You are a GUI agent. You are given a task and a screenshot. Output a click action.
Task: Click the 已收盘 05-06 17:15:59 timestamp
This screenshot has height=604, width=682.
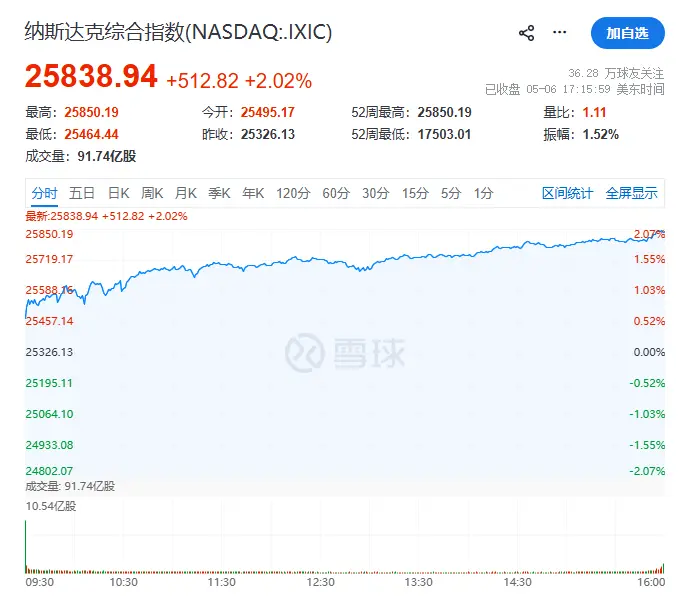(575, 90)
